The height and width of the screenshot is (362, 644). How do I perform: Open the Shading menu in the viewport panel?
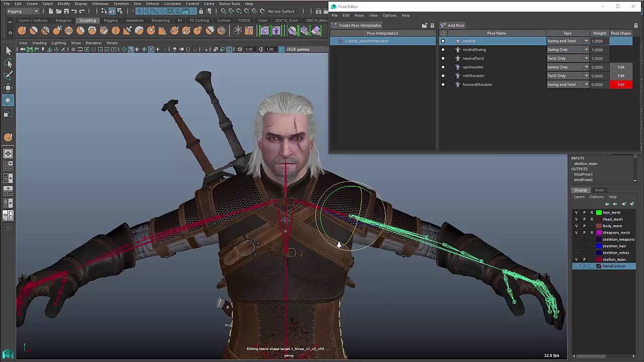click(x=39, y=43)
